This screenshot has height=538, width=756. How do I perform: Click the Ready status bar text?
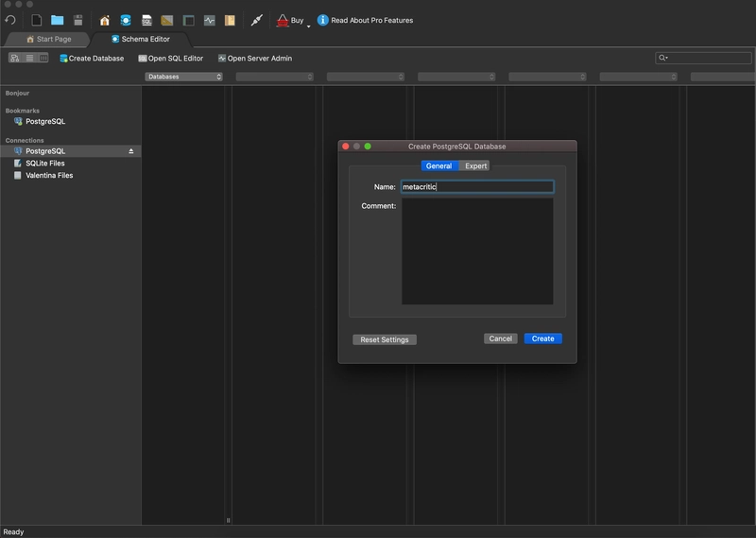[x=13, y=531]
